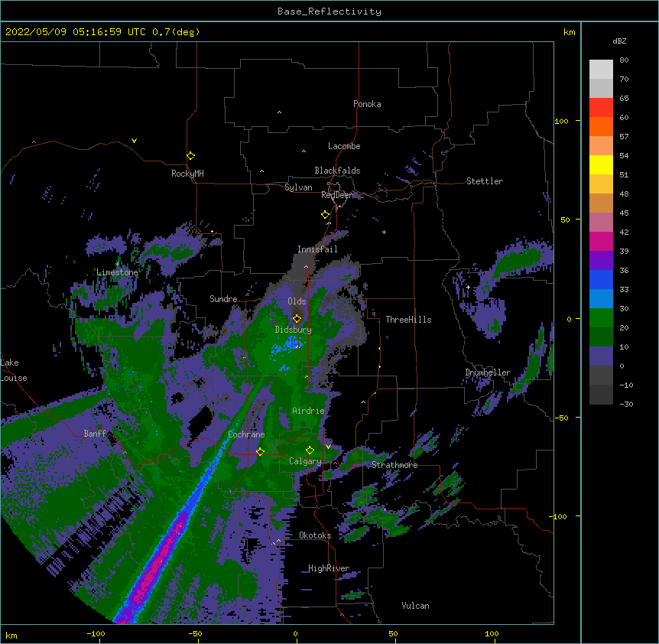659x644 pixels.
Task: Click the white asterisk east of Innisfail
Action: click(x=384, y=232)
